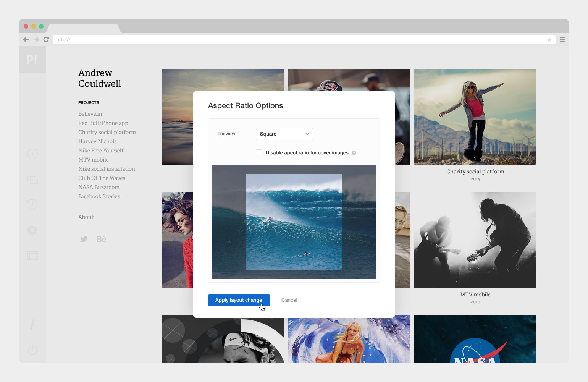Click the power/logout icon
Image resolution: width=588 pixels, height=382 pixels.
[x=32, y=350]
